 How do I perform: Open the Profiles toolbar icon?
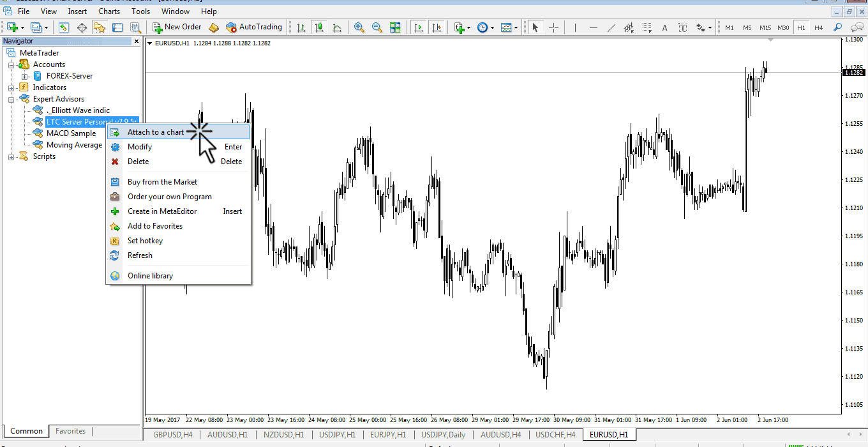click(x=36, y=27)
